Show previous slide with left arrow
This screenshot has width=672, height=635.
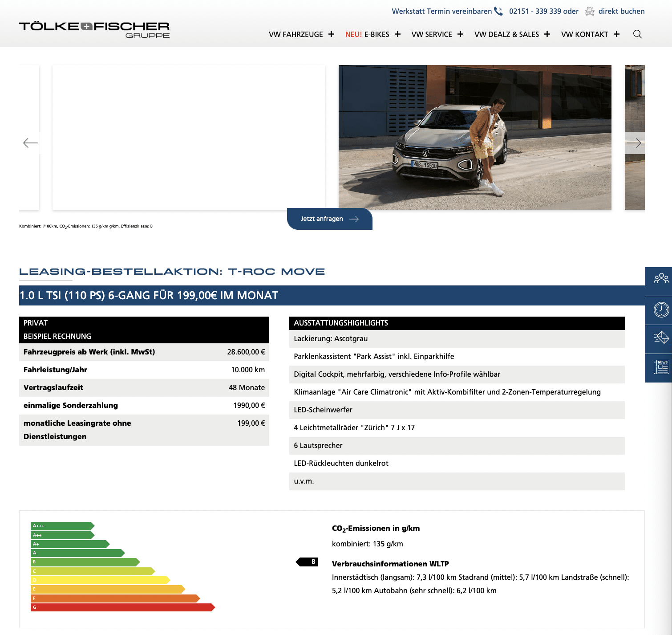[x=30, y=143]
